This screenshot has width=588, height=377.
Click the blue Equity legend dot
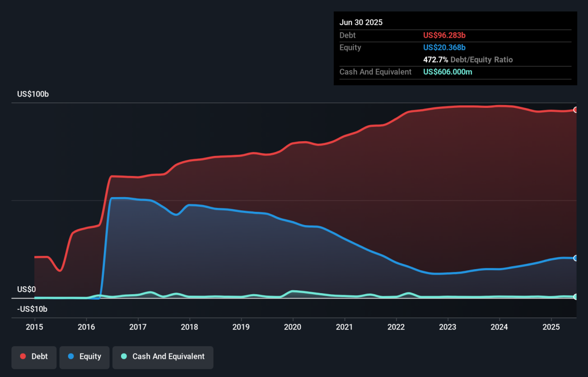pos(71,356)
